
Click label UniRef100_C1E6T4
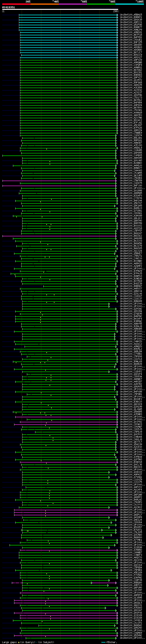(131, 135)
